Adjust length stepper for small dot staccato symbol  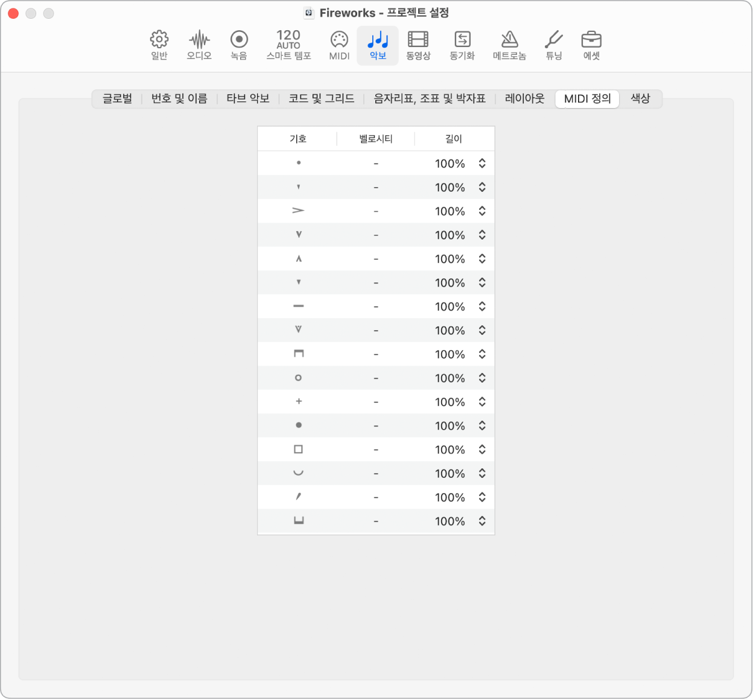coord(482,164)
